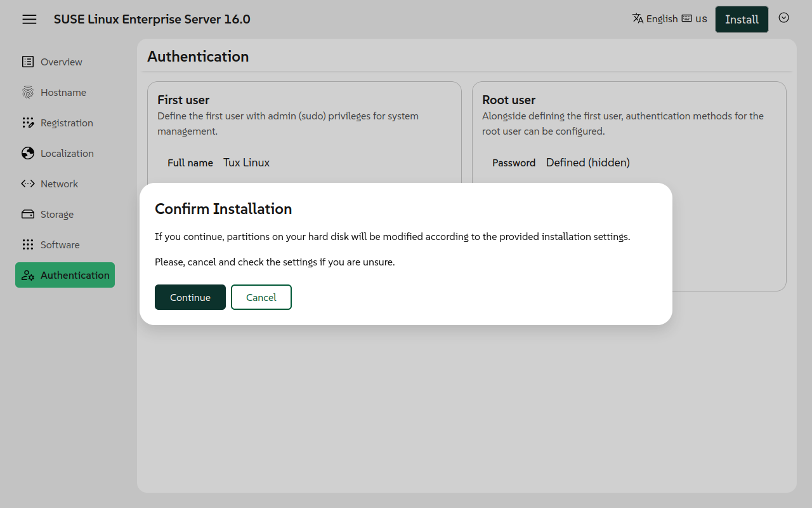Click the keyboard layout icon

(x=686, y=18)
